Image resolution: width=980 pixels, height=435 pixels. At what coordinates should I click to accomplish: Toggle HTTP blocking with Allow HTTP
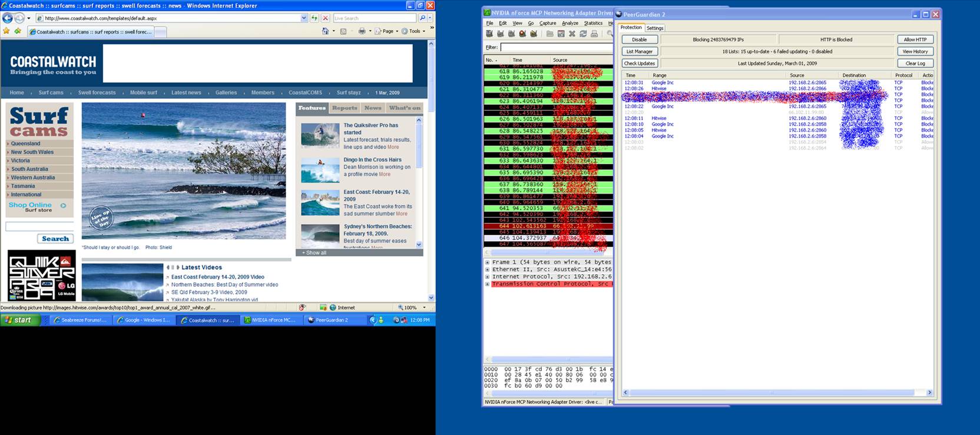(x=915, y=39)
